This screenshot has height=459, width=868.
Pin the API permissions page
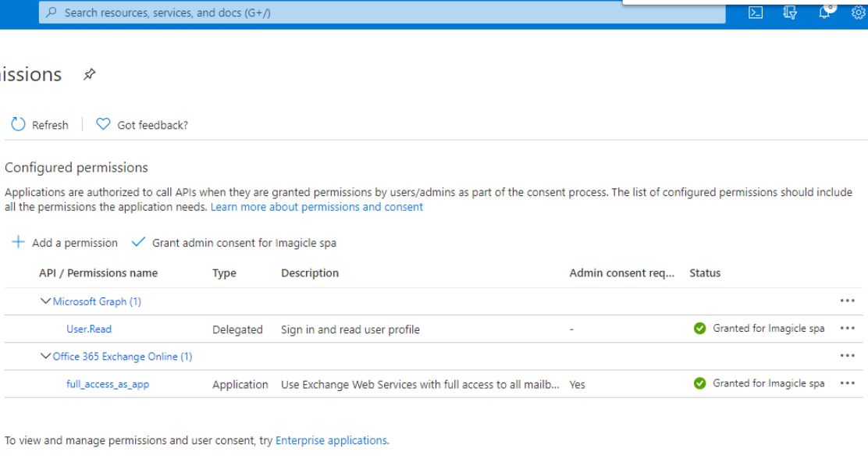pos(89,75)
